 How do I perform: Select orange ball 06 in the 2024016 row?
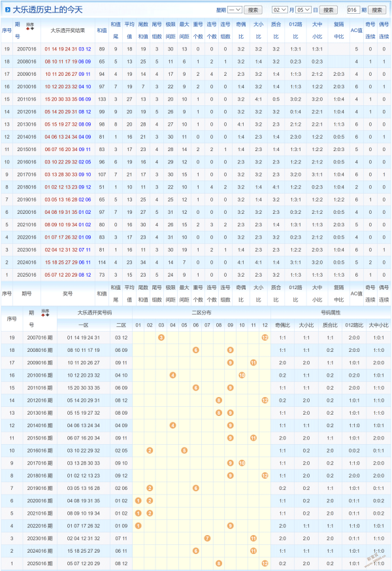coord(195,550)
